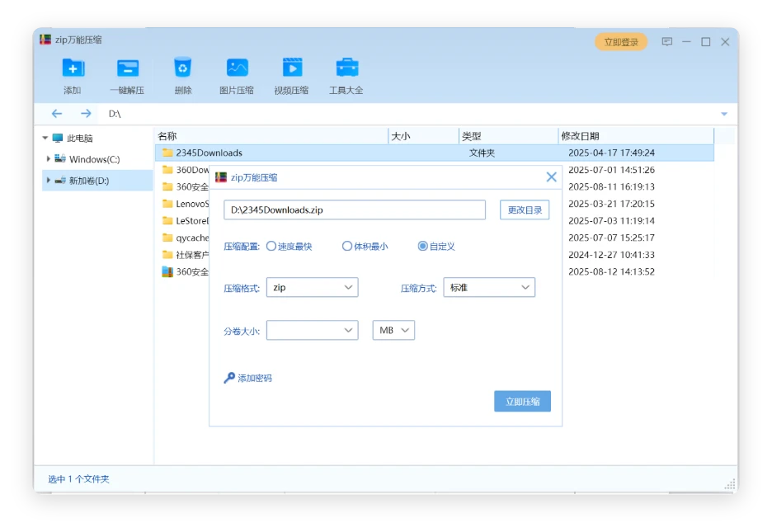
Task: Click the 一键解压 extract icon
Action: coord(127,68)
